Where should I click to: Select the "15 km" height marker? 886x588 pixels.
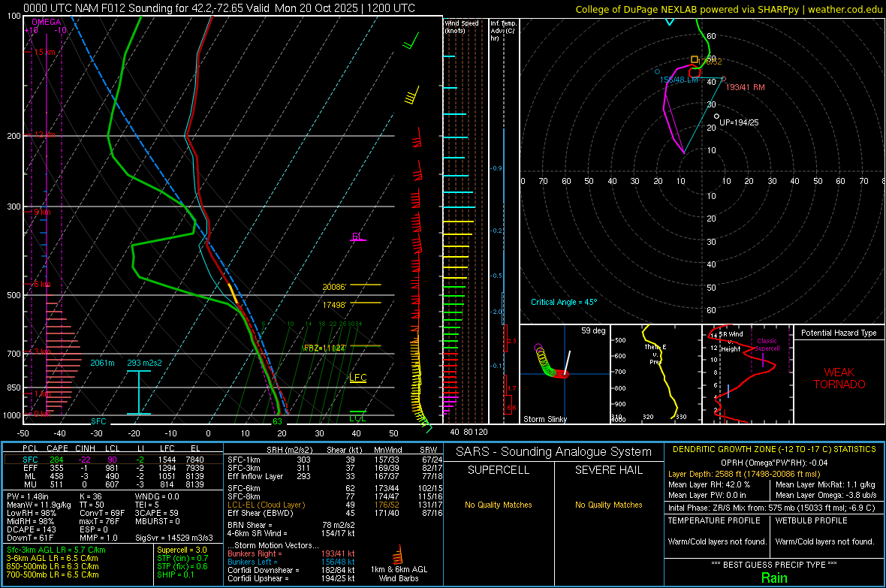(x=44, y=52)
